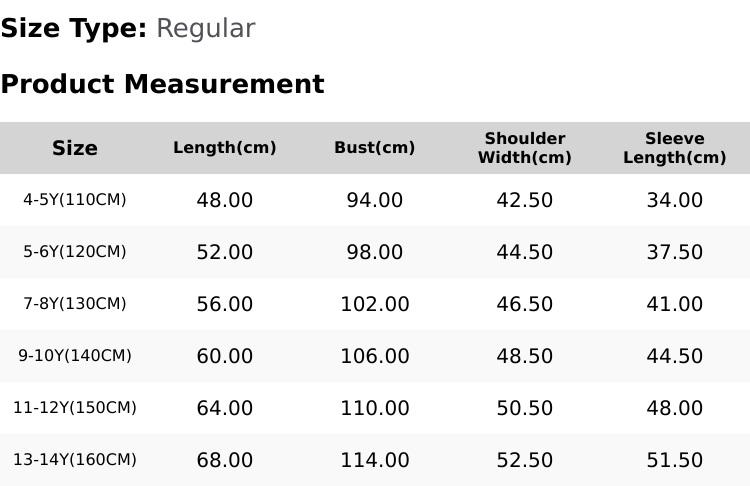Select the 5-6Y(120CM) size row
Image resolution: width=750 pixels, height=486 pixels.
pyautogui.click(x=375, y=252)
